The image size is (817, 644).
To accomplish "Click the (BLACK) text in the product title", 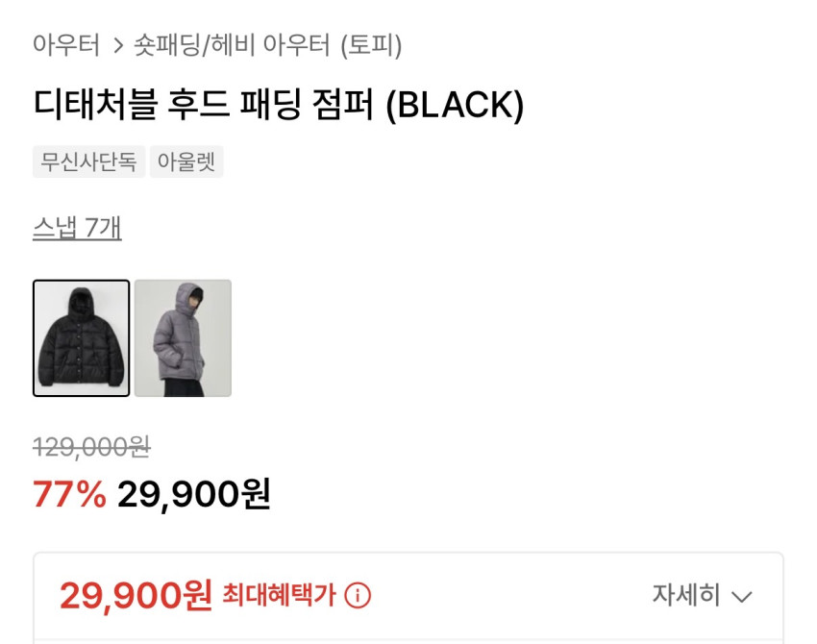I will point(455,106).
